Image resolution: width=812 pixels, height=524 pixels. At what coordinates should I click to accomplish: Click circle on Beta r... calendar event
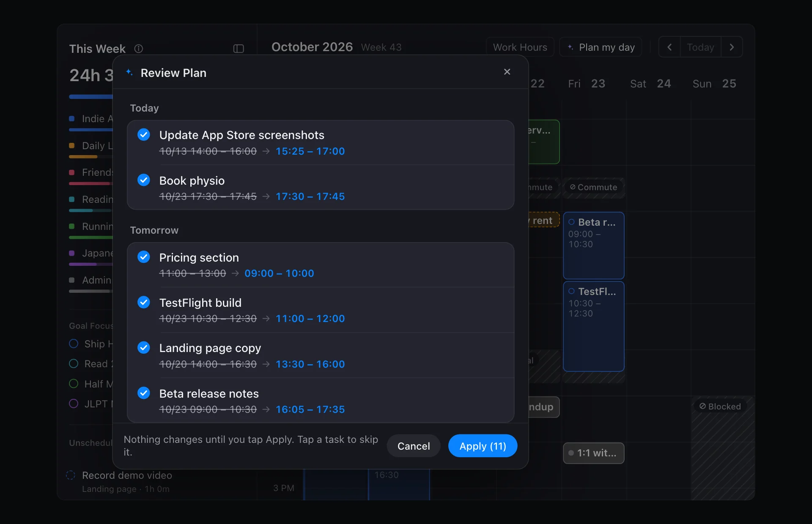tap(571, 222)
